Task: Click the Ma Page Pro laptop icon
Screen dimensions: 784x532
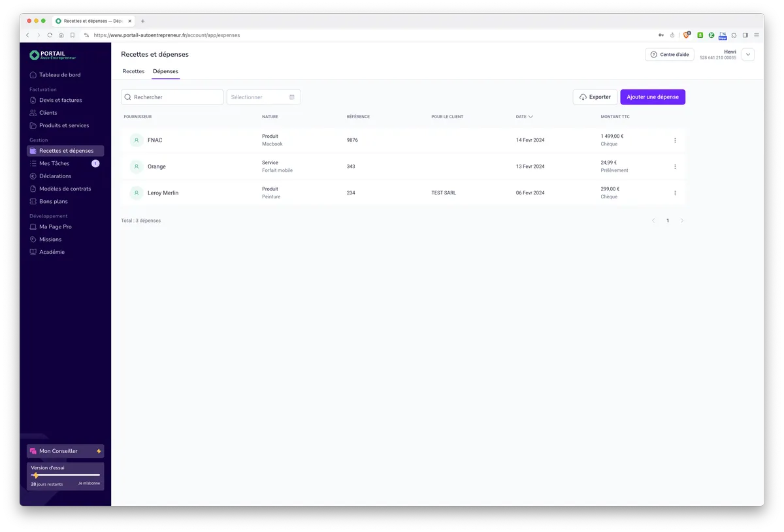Action: click(33, 227)
